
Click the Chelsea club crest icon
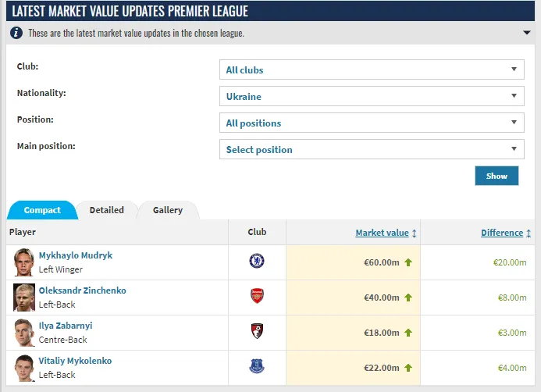[257, 261]
